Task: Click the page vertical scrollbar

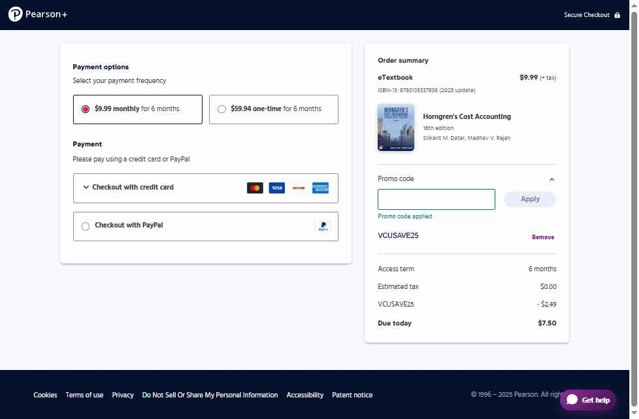Action: [x=634, y=210]
